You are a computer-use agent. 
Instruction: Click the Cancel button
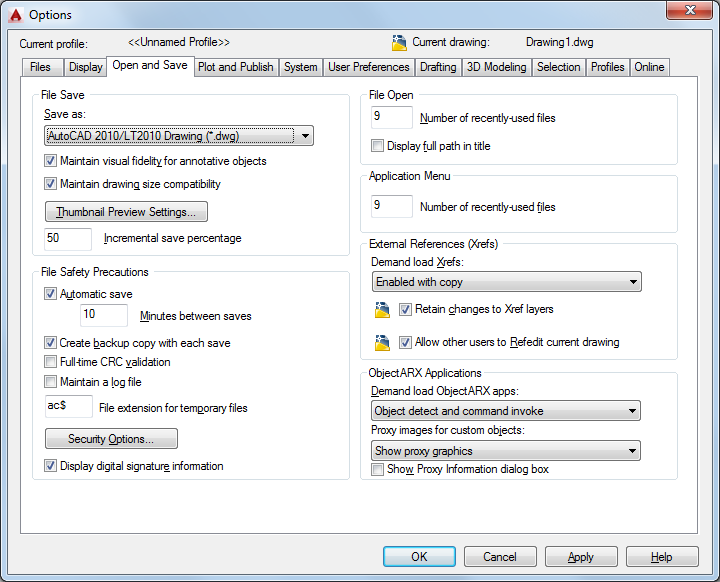coord(500,557)
